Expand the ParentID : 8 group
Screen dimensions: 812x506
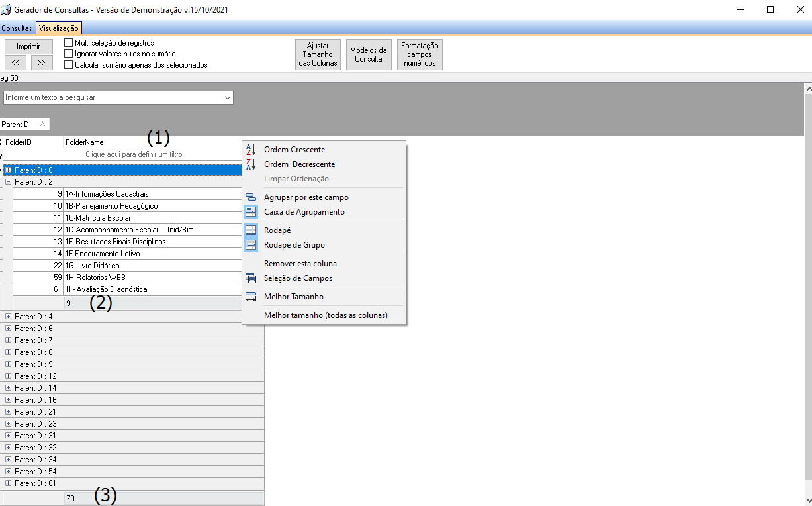tap(9, 352)
